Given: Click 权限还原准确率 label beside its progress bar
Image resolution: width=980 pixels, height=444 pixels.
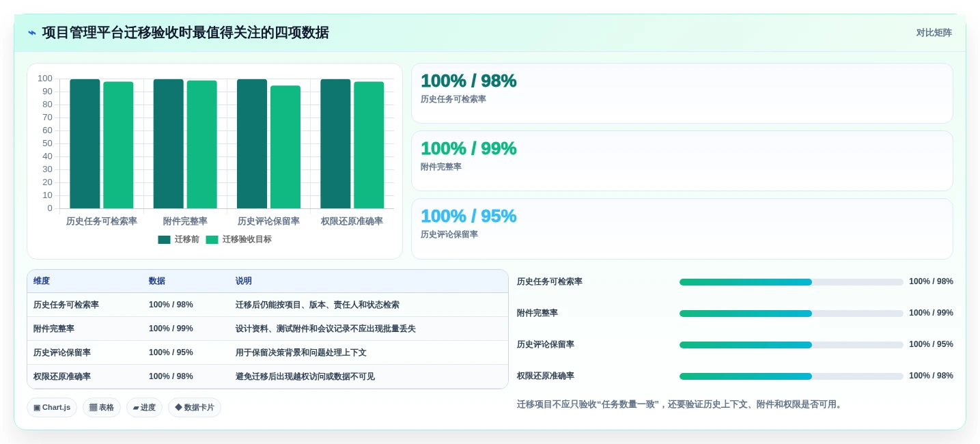Looking at the screenshot, I should [x=546, y=376].
